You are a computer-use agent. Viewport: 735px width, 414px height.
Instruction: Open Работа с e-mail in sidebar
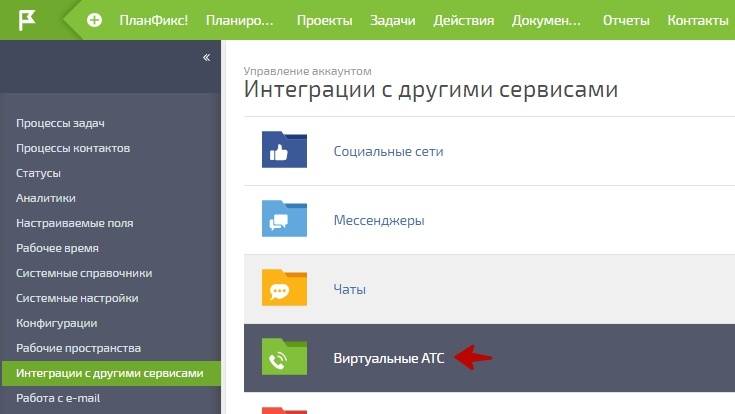coord(58,398)
